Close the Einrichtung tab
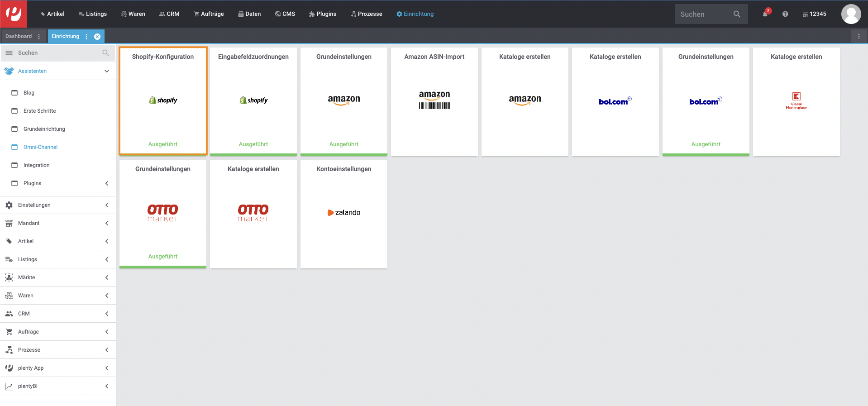The width and height of the screenshot is (868, 406). (97, 37)
